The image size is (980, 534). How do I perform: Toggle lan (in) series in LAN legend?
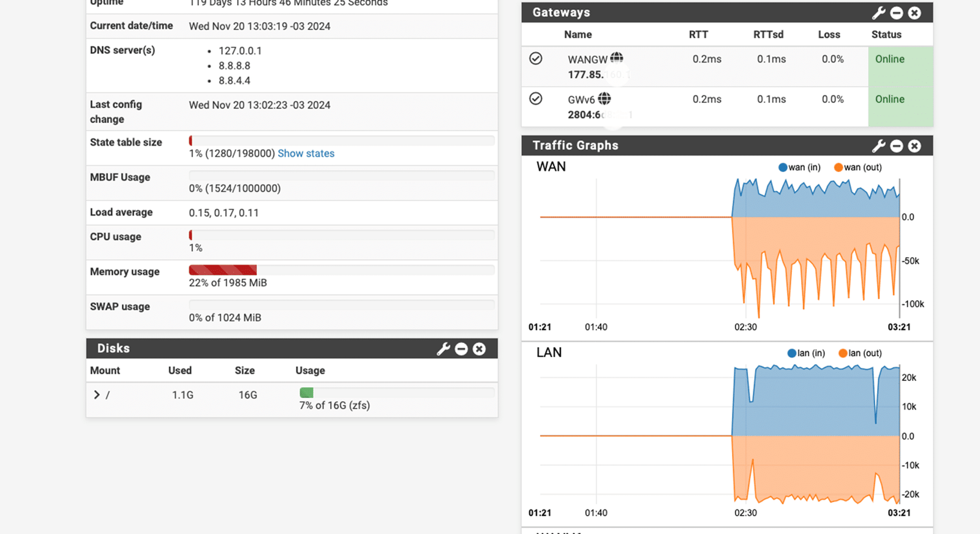click(806, 353)
